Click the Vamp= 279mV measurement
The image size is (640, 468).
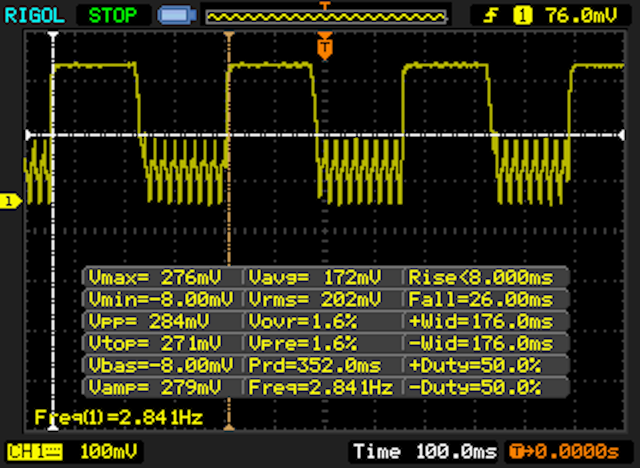coord(155,387)
